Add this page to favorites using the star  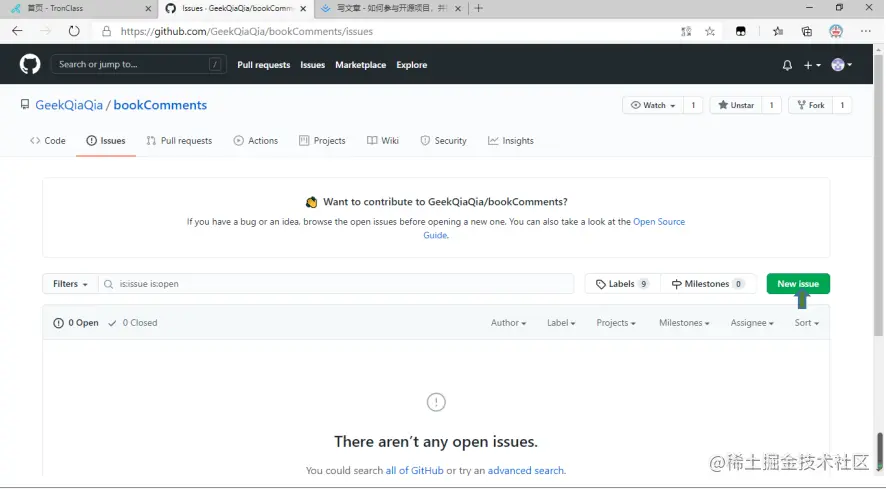(710, 32)
